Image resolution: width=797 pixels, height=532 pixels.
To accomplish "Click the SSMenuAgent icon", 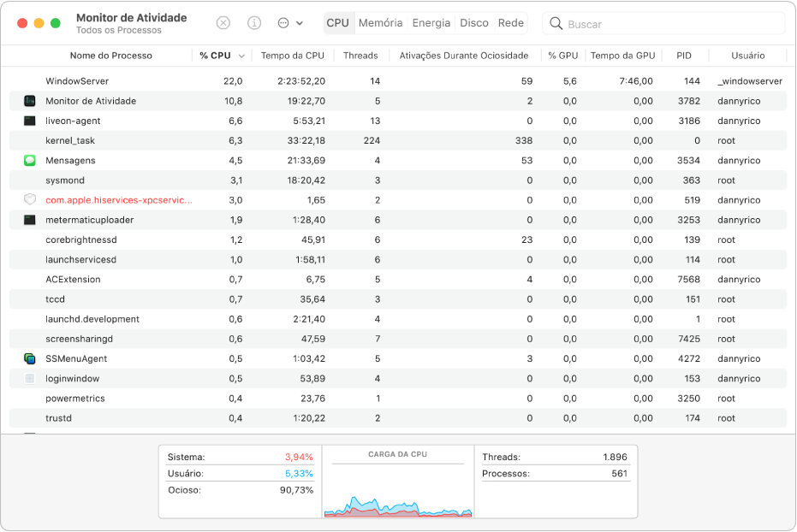I will 30,358.
